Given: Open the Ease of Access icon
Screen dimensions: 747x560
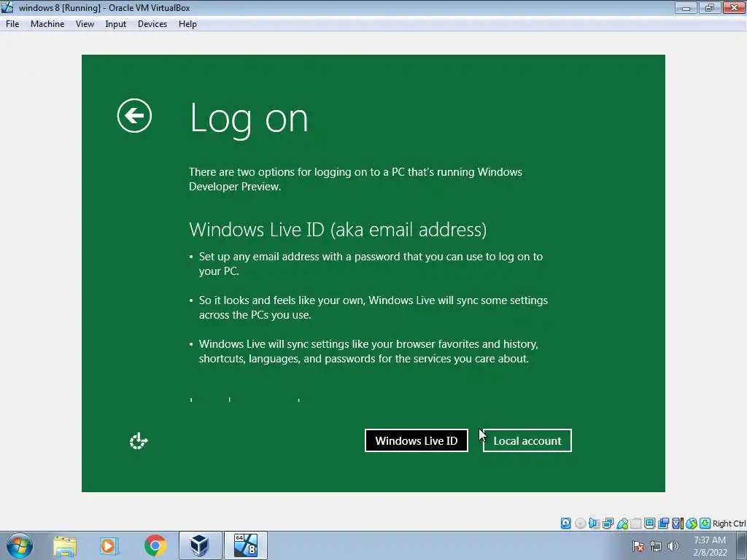Looking at the screenshot, I should 139,441.
